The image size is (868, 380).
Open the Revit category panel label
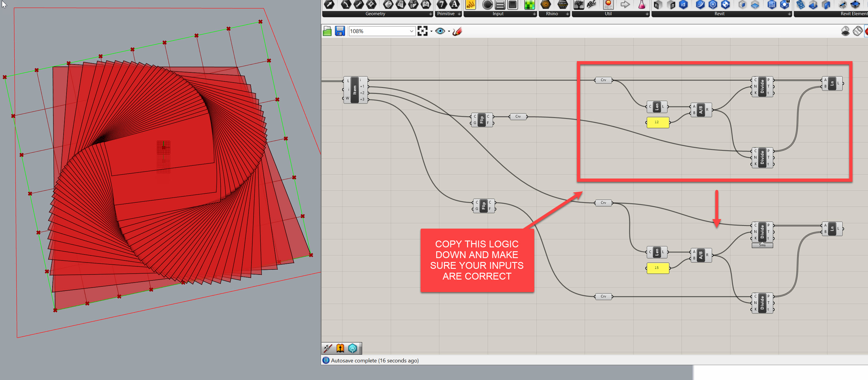[x=719, y=14]
